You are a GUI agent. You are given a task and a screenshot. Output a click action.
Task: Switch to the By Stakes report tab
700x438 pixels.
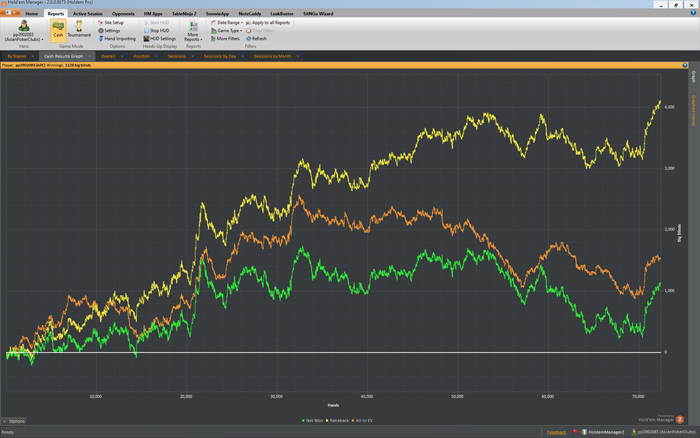tap(17, 56)
